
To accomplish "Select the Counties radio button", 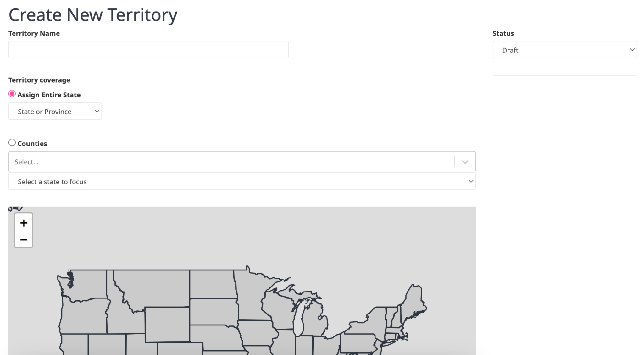I will pos(12,142).
